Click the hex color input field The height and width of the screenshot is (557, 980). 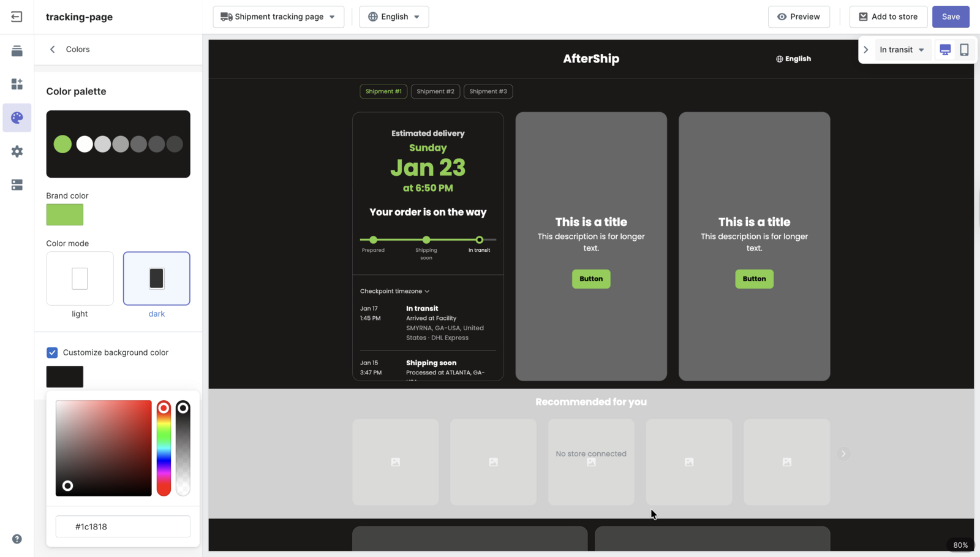pyautogui.click(x=123, y=526)
